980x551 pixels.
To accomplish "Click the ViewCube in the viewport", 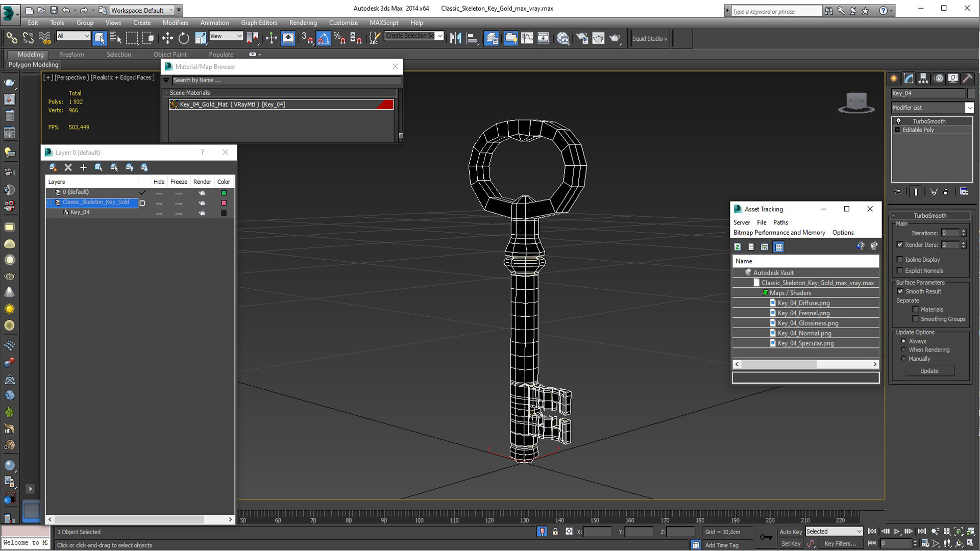I will (x=856, y=103).
